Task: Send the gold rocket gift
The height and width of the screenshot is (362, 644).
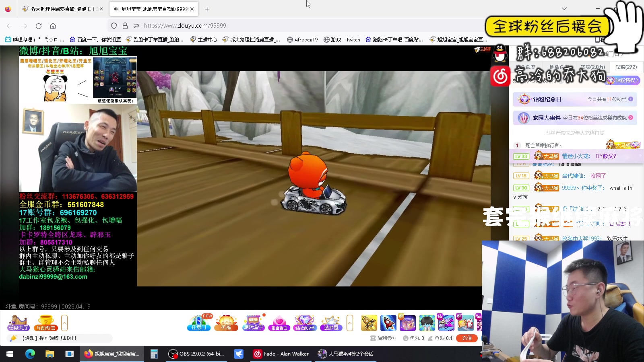Action: tap(369, 323)
